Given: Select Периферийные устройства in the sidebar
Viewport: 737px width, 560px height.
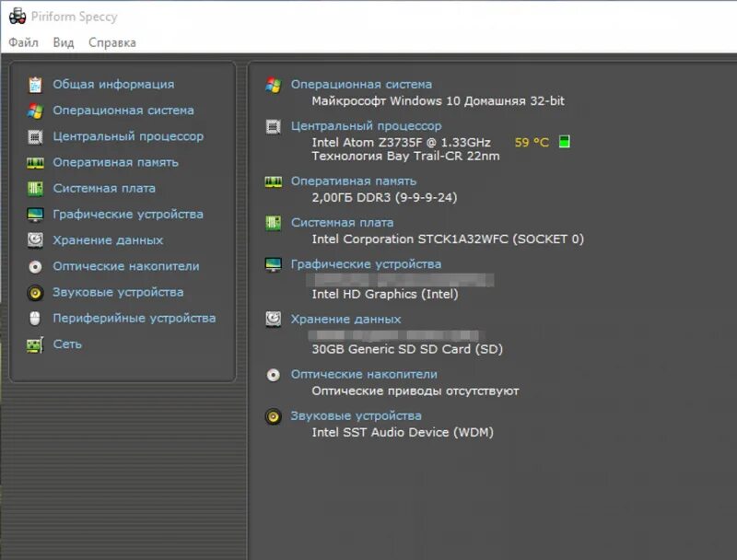Looking at the screenshot, I should (134, 319).
